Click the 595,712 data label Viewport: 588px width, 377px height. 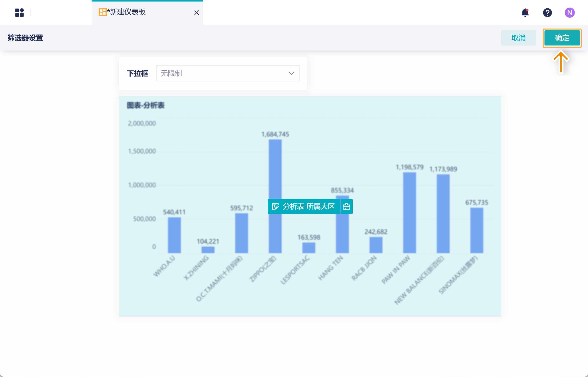(x=242, y=208)
